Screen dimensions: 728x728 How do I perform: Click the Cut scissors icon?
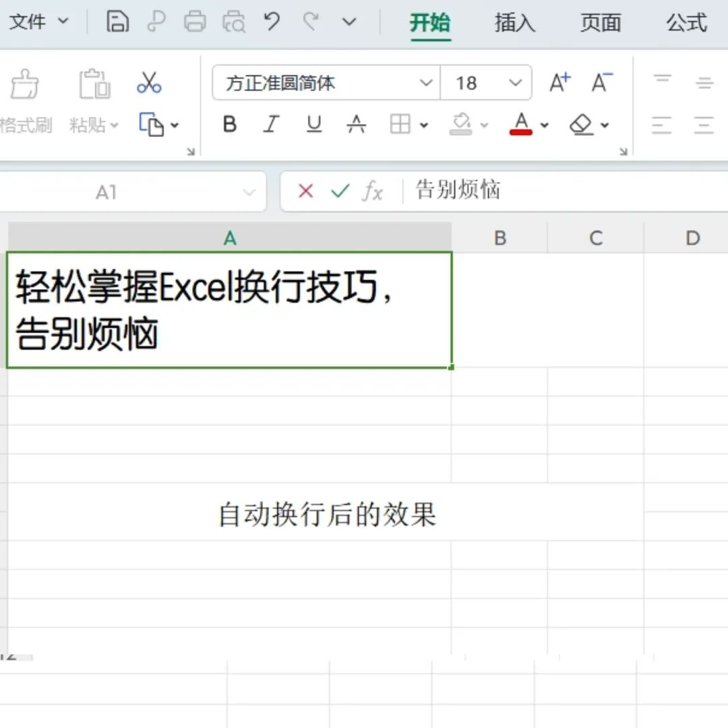pos(149,83)
